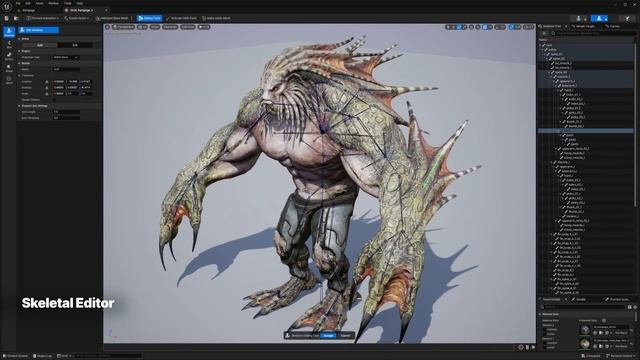Select the Skeleton mode icon in the left palette

(x=9, y=32)
